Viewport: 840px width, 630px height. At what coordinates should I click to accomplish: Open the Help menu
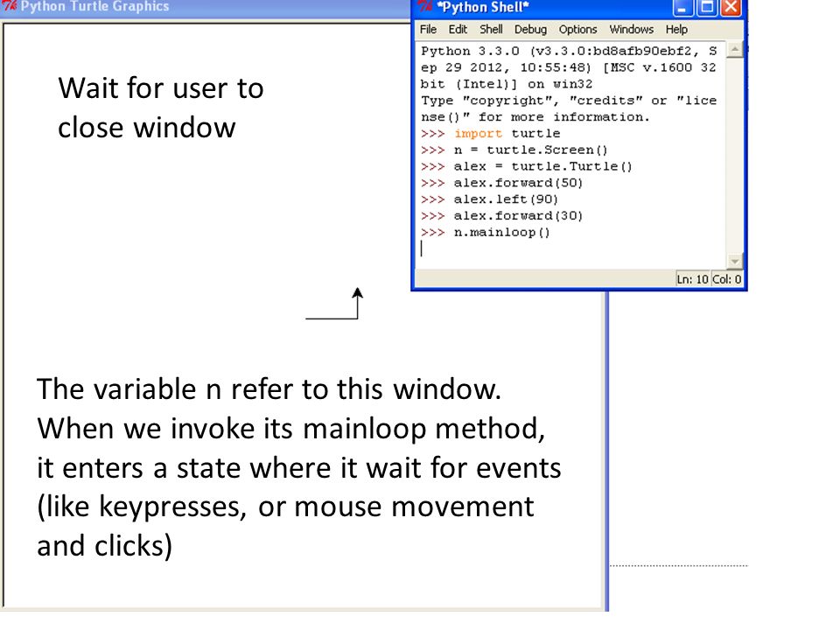[x=676, y=30]
